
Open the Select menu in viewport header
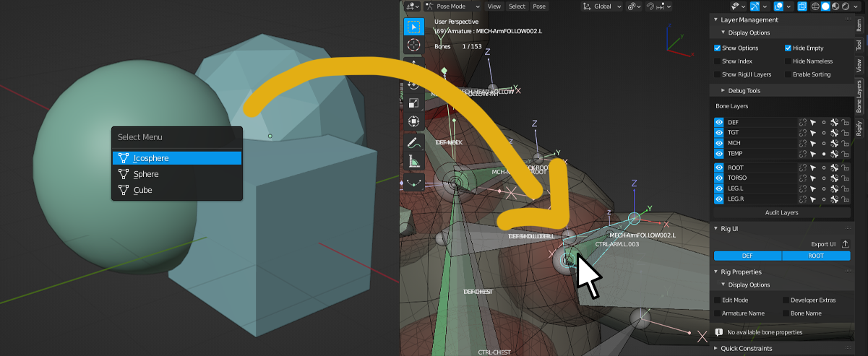coord(517,6)
